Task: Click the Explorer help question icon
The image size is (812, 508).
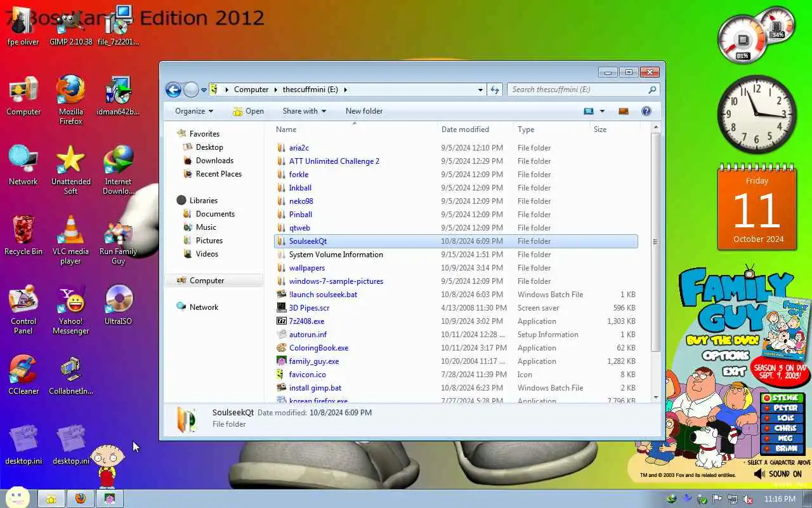Action: click(x=646, y=111)
